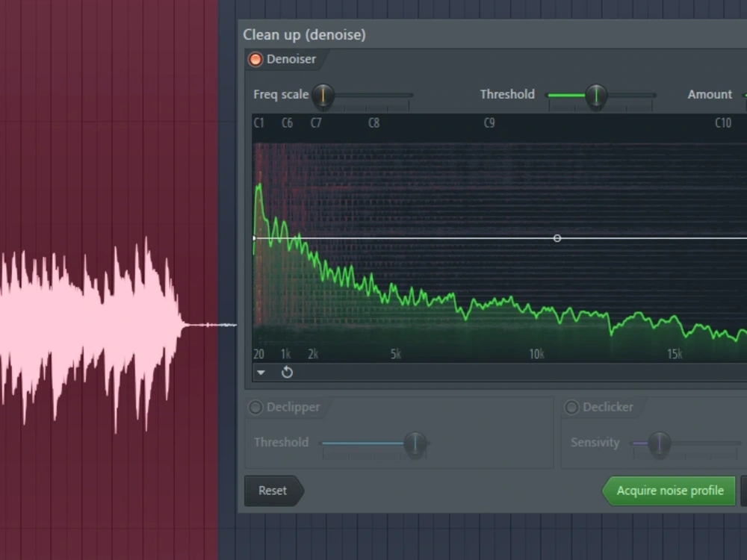Click the Freq scale slider knob

pos(323,96)
